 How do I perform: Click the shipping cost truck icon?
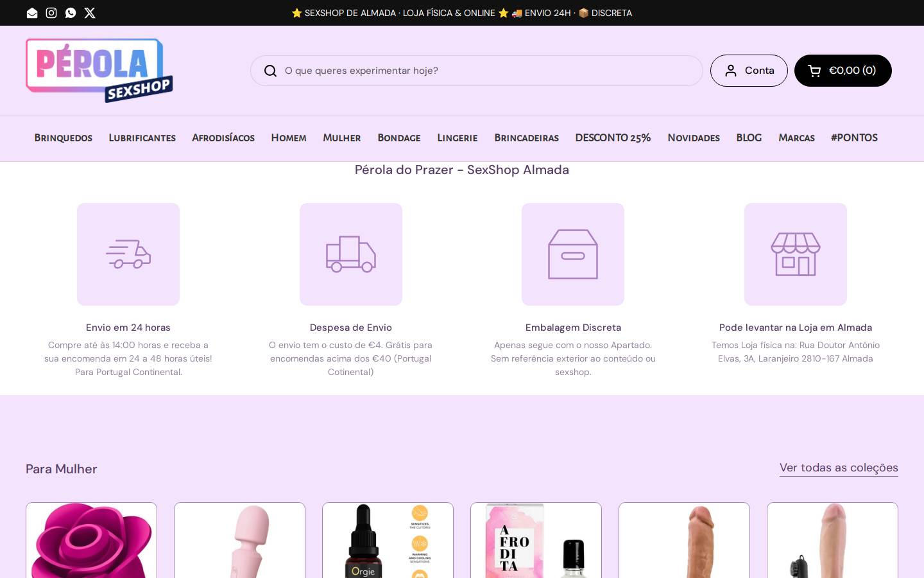click(351, 254)
